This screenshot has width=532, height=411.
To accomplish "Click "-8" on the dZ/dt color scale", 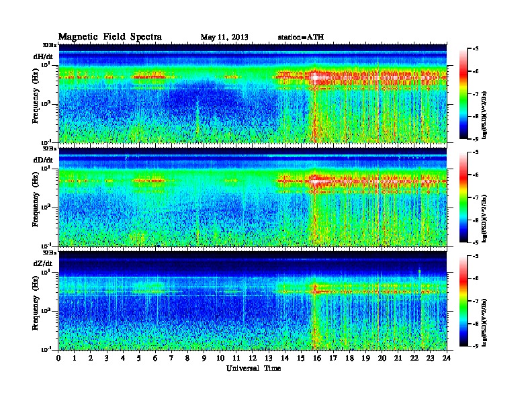I will [475, 324].
